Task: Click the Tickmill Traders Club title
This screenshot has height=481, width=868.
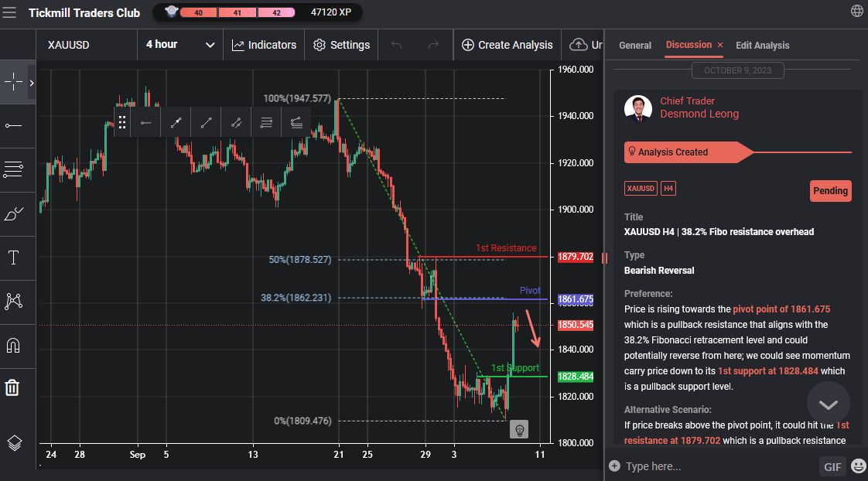Action: 84,12
